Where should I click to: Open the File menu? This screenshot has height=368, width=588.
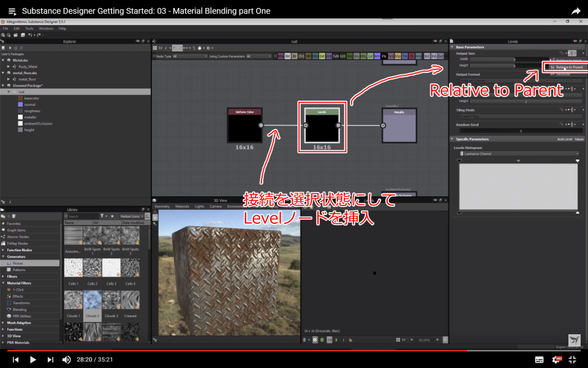pyautogui.click(x=6, y=29)
